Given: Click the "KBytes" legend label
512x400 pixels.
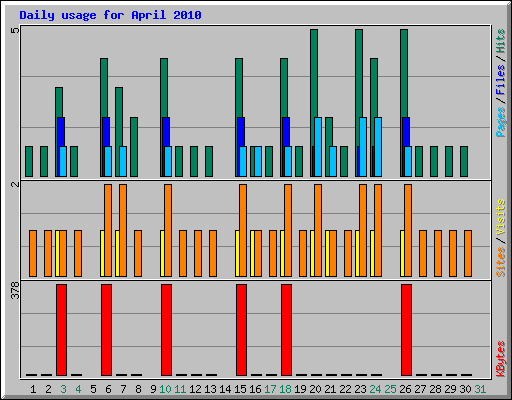Looking at the screenshot, I should [x=501, y=359].
